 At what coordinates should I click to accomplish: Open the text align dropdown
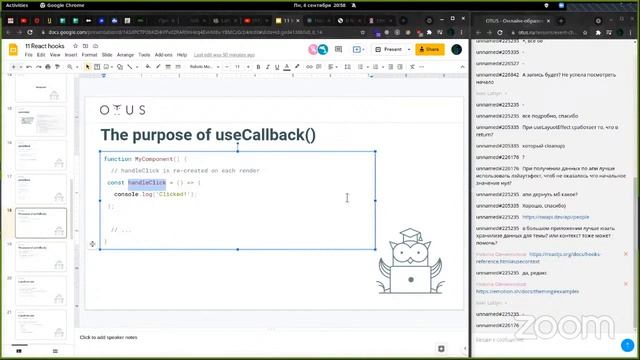[x=332, y=67]
